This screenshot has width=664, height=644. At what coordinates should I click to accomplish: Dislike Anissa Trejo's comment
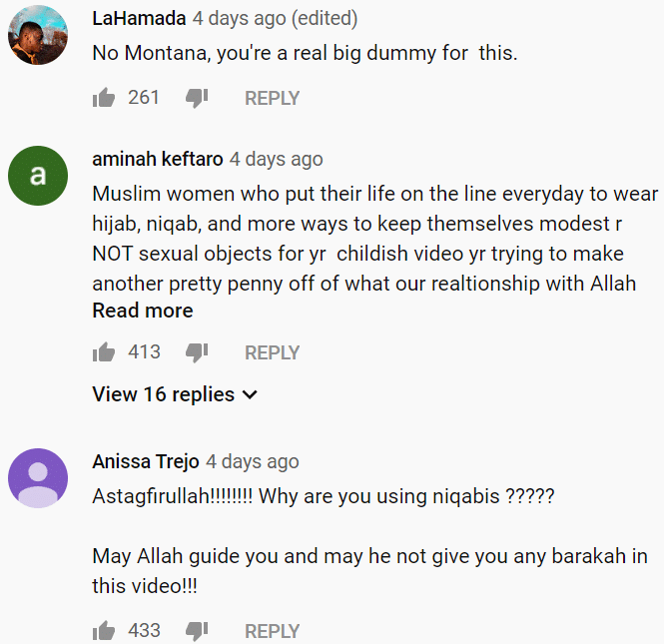[x=197, y=631]
